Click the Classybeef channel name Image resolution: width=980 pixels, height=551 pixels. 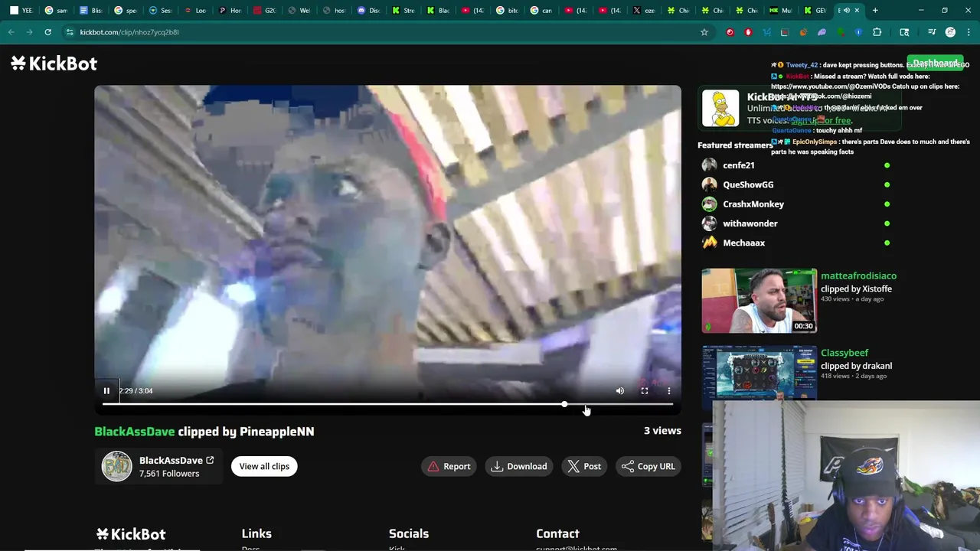click(x=844, y=353)
